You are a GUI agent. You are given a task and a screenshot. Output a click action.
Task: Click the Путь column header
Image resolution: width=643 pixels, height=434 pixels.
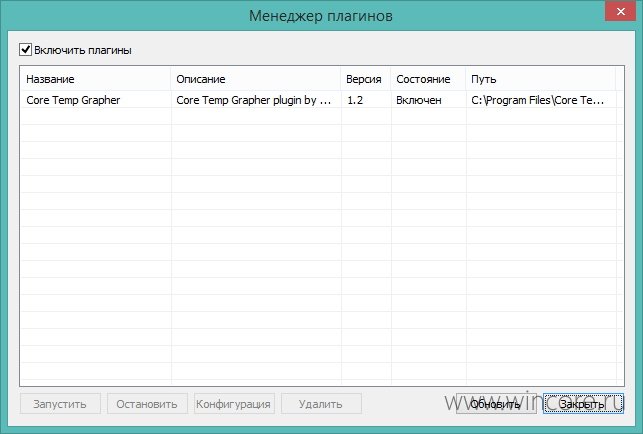click(540, 79)
